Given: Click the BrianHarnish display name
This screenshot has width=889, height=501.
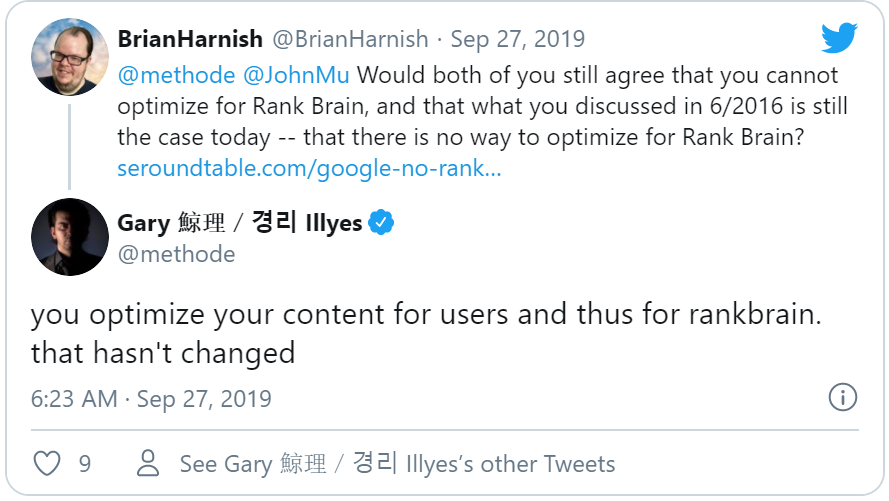Looking at the screenshot, I should click(190, 40).
